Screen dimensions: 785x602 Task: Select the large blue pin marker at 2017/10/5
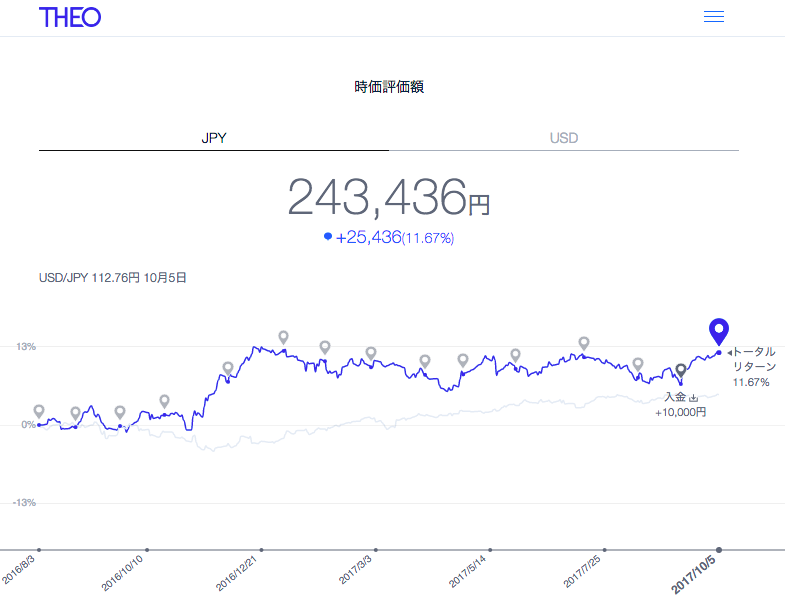(719, 332)
